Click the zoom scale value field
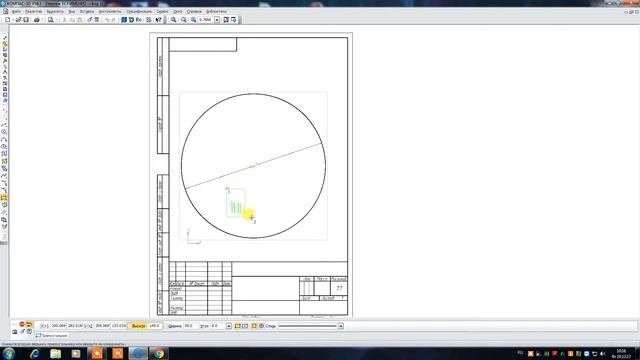 [206, 20]
